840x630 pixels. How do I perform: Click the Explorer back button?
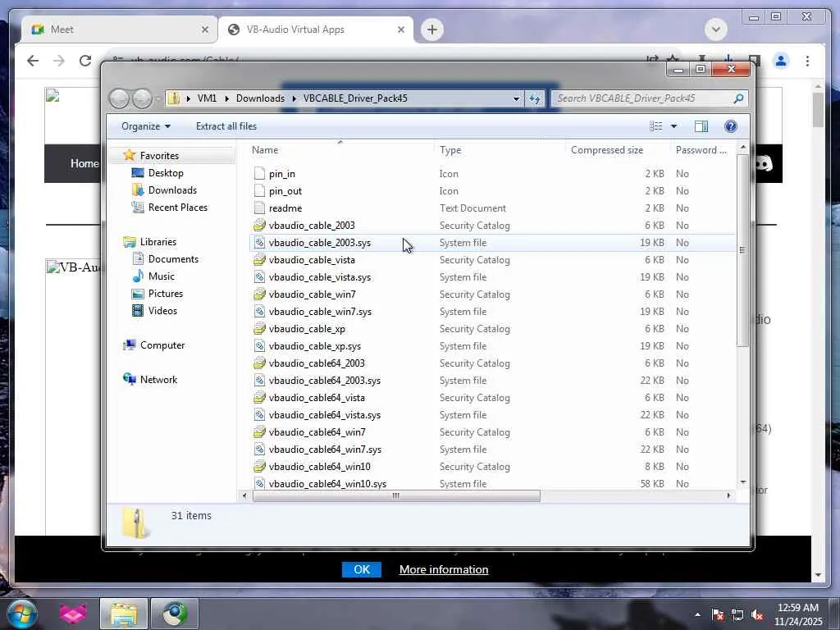pyautogui.click(x=119, y=98)
